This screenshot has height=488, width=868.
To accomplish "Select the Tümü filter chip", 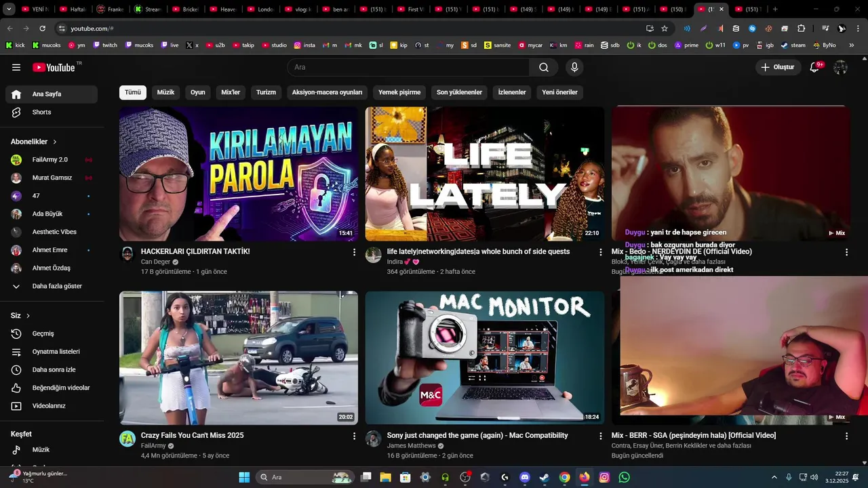I will coord(133,92).
